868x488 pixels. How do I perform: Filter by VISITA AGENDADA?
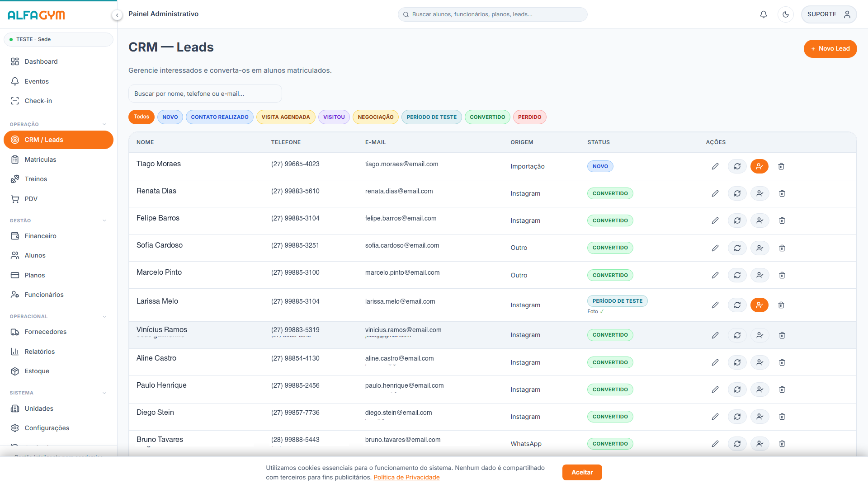click(x=286, y=117)
